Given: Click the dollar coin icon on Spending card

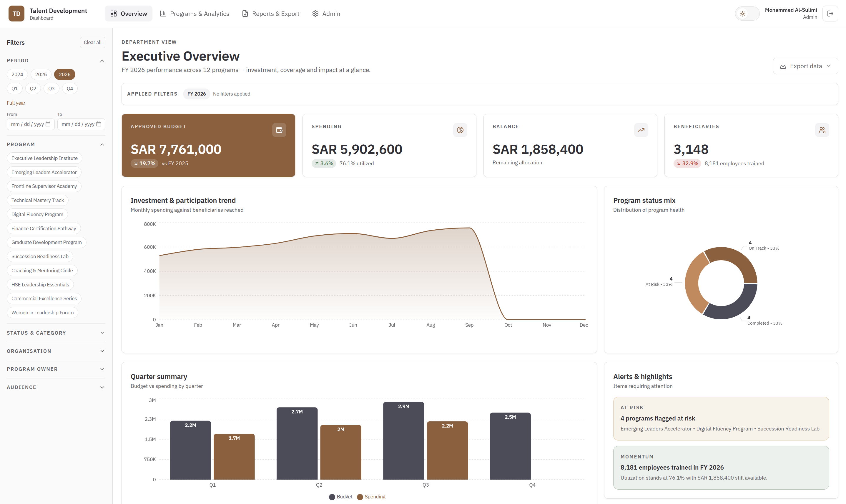Looking at the screenshot, I should coord(460,130).
